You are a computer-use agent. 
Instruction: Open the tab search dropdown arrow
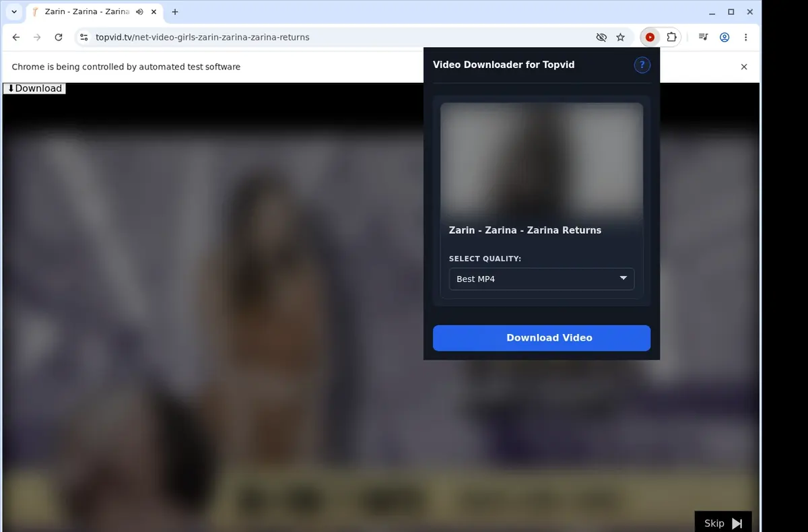14,12
